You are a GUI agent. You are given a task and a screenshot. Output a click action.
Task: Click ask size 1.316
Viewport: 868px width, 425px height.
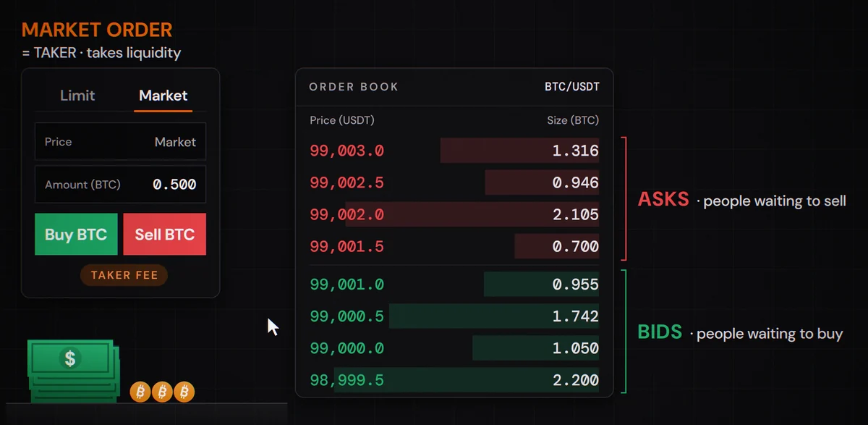tap(576, 151)
